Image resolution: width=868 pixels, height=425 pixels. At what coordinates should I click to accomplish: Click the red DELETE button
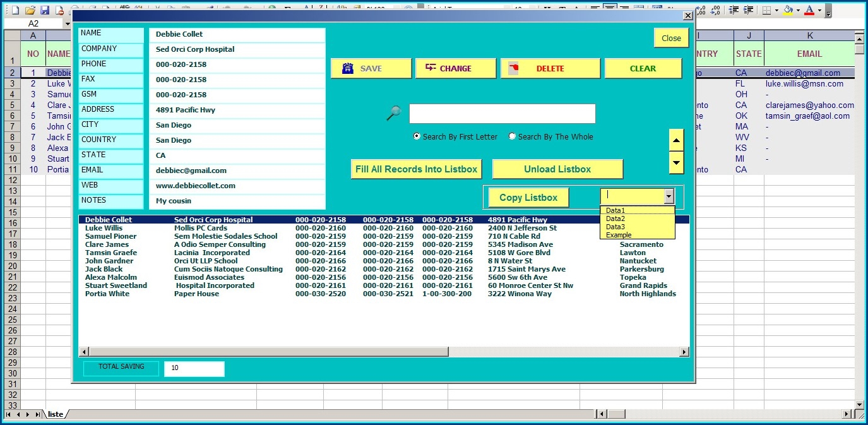(x=550, y=68)
